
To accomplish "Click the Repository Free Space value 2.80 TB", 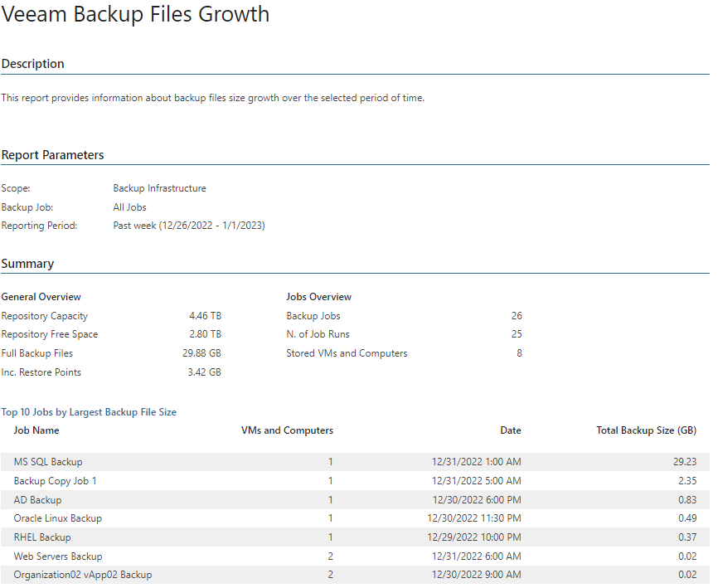I will (205, 334).
